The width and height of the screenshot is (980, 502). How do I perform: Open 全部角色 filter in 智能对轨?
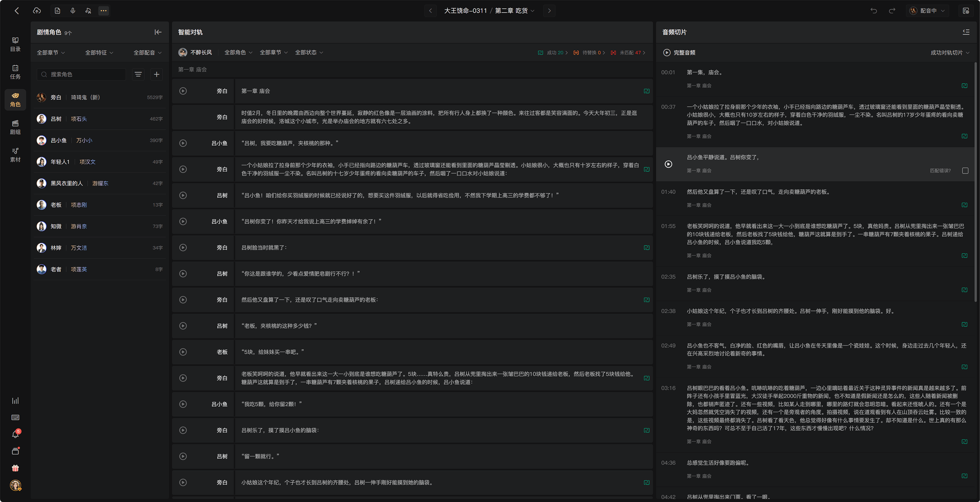click(x=238, y=52)
